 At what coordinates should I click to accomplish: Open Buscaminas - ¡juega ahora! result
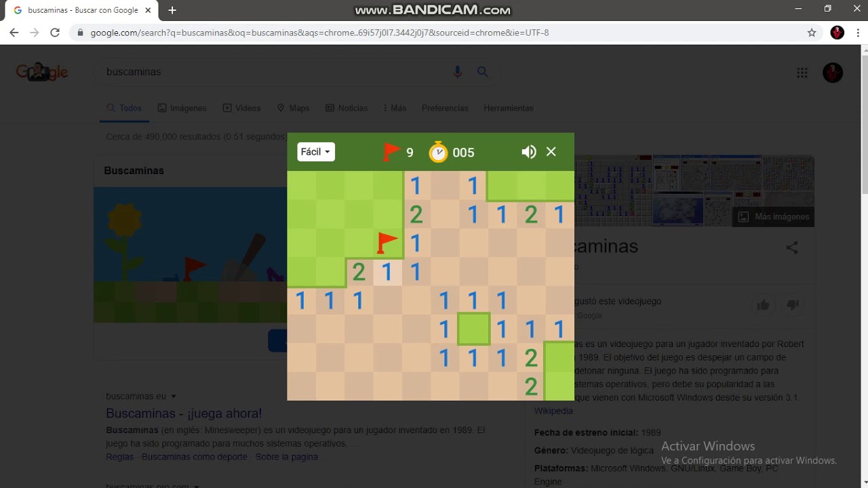click(x=184, y=413)
